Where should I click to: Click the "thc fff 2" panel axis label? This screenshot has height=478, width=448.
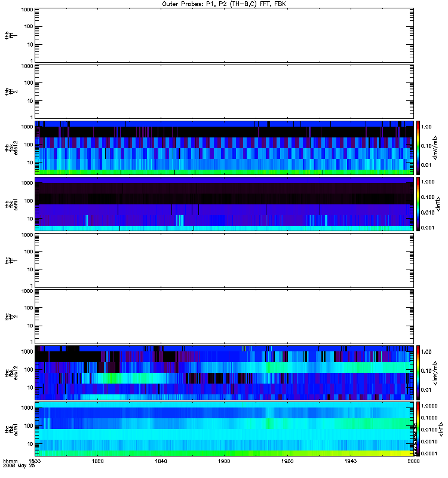(11, 317)
